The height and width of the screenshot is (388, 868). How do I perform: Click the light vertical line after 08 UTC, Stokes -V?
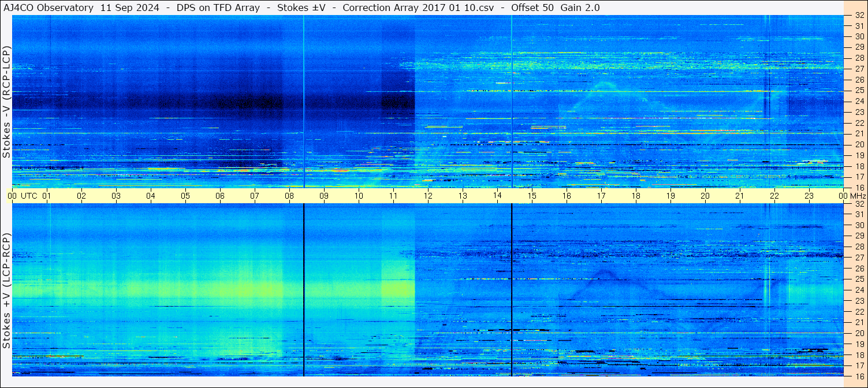click(303, 101)
